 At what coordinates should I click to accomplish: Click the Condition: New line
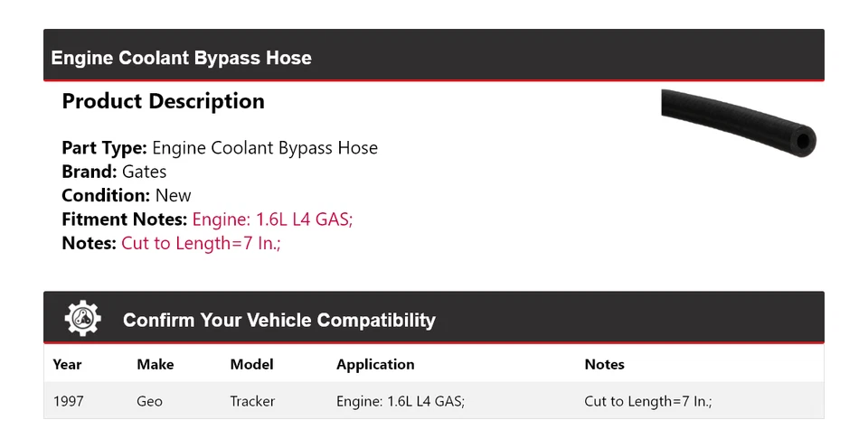pyautogui.click(x=127, y=195)
